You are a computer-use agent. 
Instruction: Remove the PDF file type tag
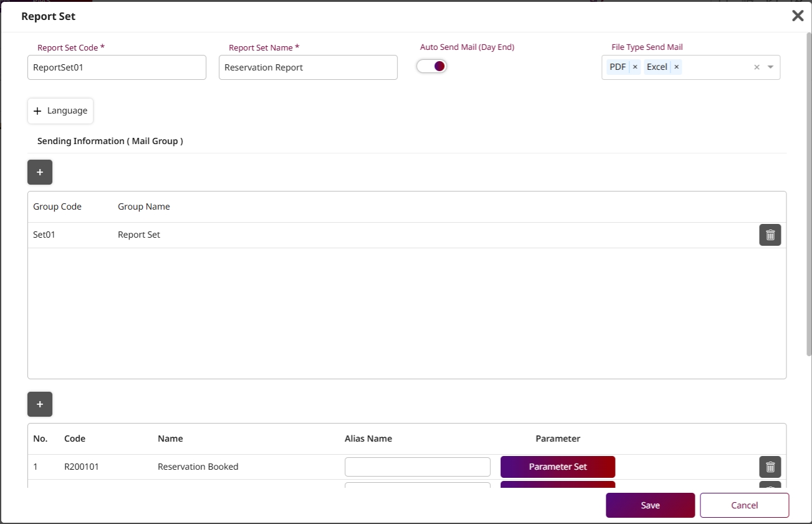click(635, 67)
